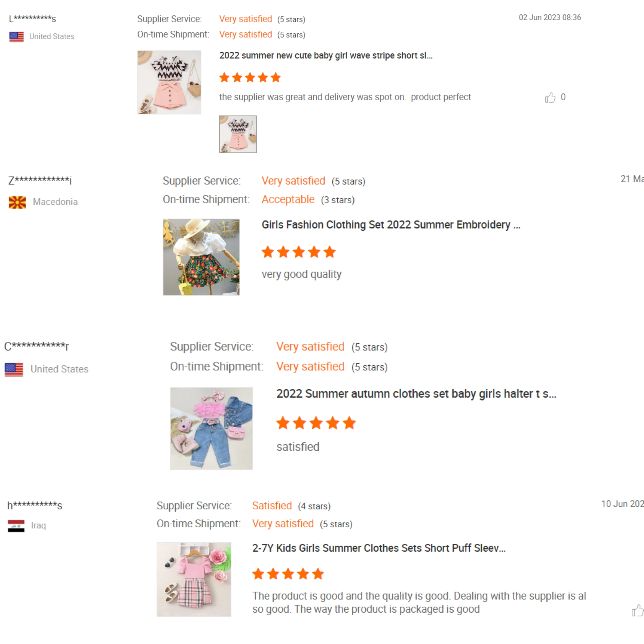Click the five-star rating of wave stripe product
The height and width of the screenshot is (644, 644).
pyautogui.click(x=250, y=78)
